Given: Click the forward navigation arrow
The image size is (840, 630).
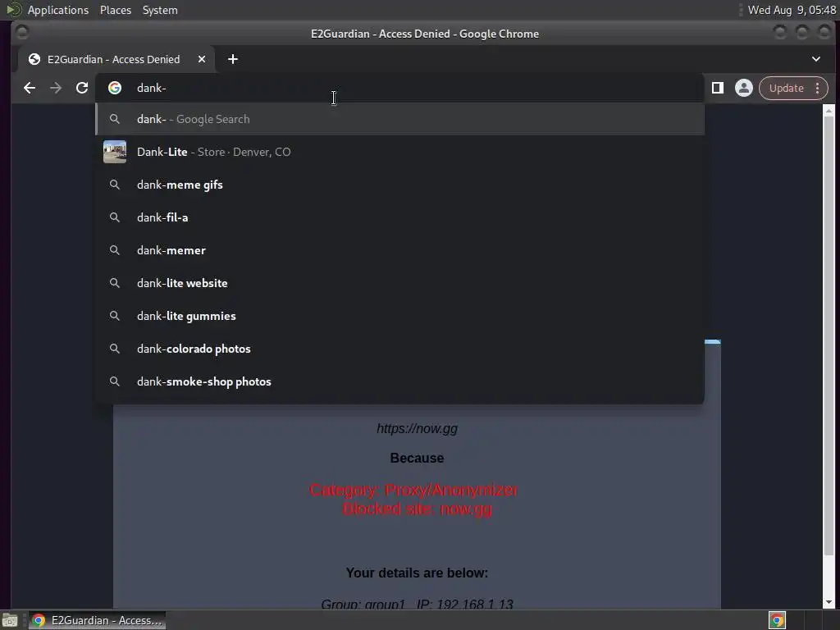Looking at the screenshot, I should [56, 88].
